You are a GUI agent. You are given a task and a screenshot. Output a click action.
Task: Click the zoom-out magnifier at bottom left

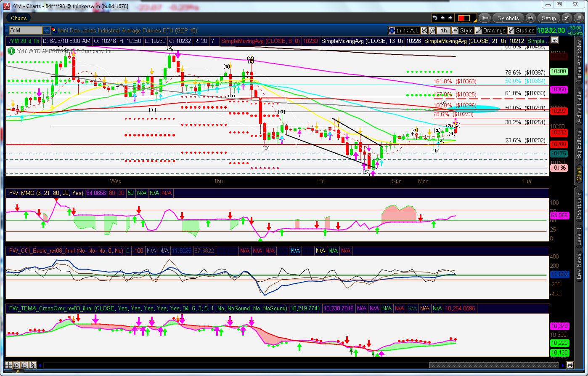(24, 365)
